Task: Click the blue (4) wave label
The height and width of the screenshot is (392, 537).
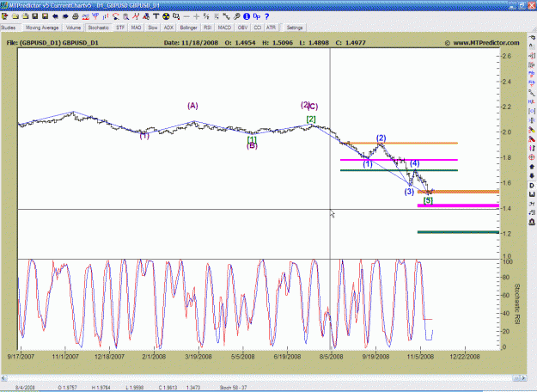Action: coord(414,163)
